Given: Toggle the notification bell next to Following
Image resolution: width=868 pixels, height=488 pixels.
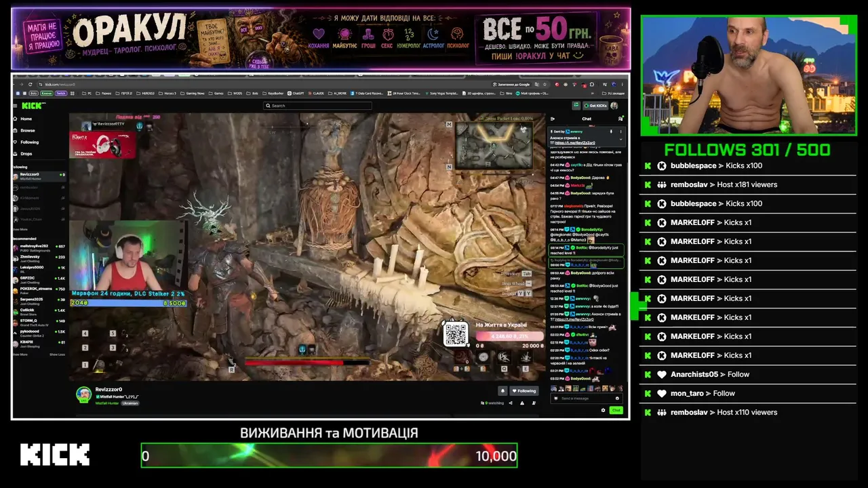Looking at the screenshot, I should pyautogui.click(x=502, y=391).
